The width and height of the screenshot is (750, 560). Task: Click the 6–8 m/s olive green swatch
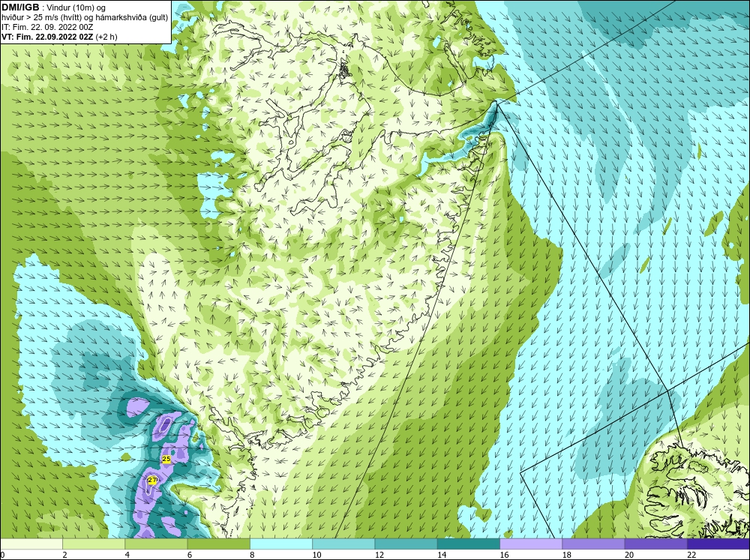(218, 544)
